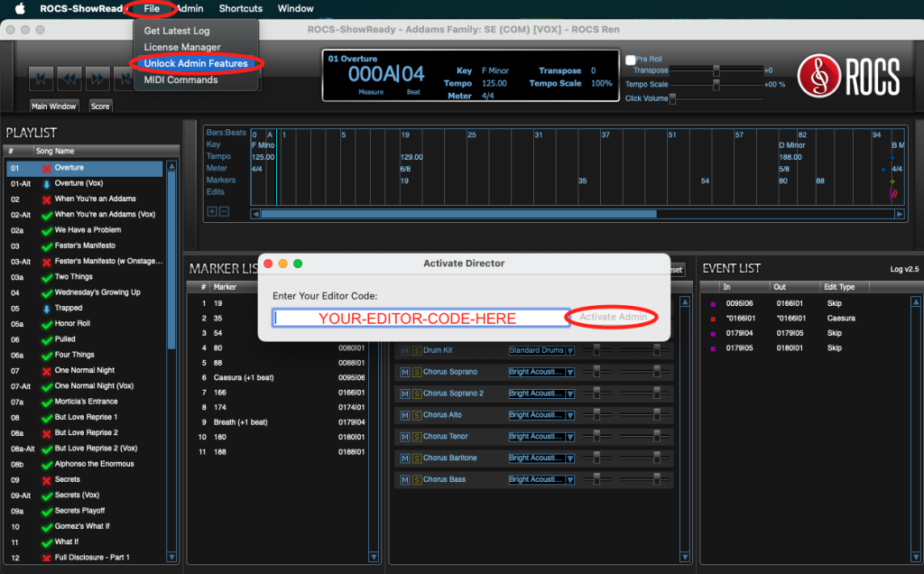This screenshot has width=924, height=574.
Task: Enable the Pre Roll checkbox
Action: pyautogui.click(x=631, y=60)
